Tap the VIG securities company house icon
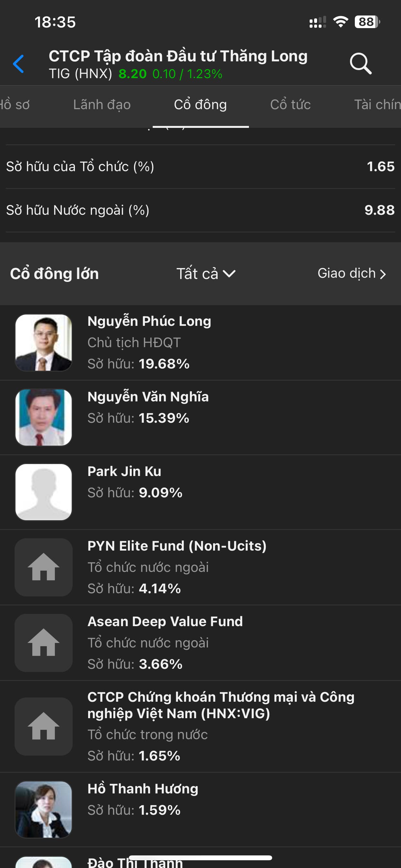The image size is (401, 868). pos(44,726)
